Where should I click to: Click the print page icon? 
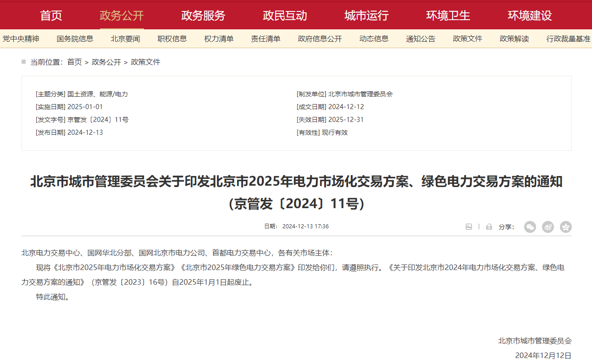point(489,226)
